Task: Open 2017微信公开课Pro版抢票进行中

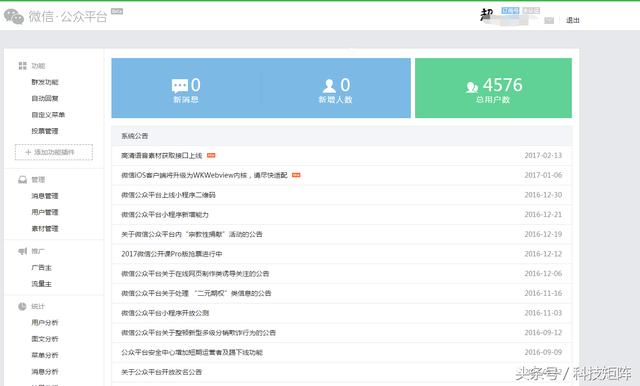Action: click(172, 254)
